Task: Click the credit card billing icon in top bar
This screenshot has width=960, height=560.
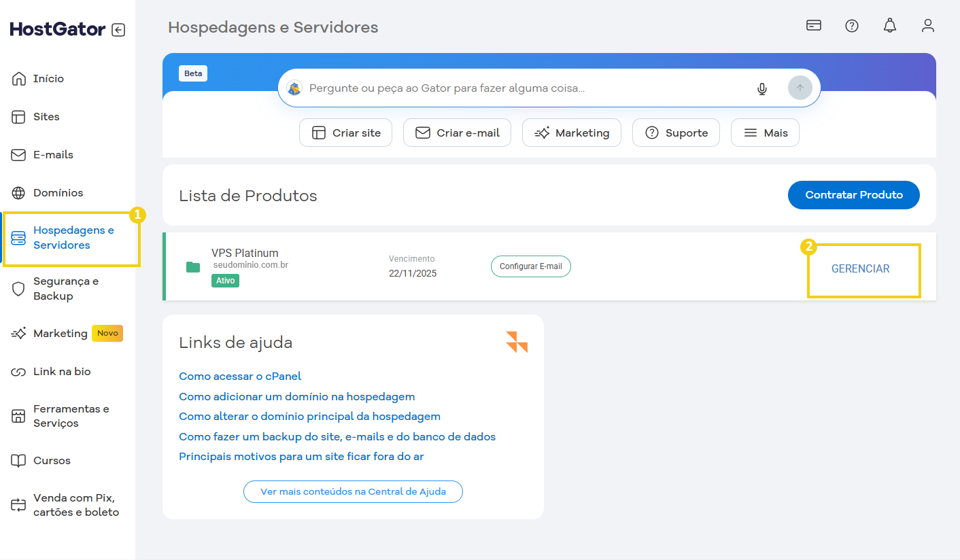Action: point(813,25)
